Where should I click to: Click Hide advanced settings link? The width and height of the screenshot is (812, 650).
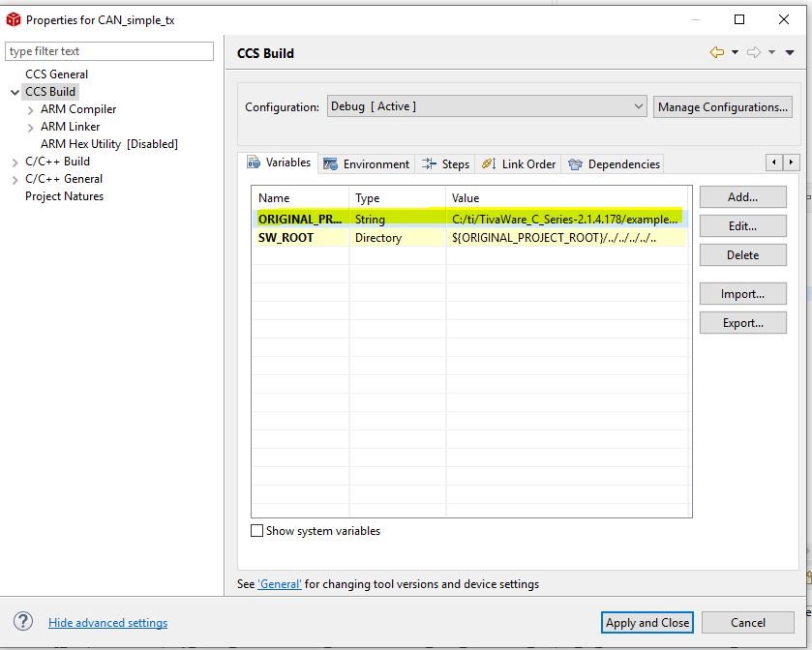point(107,622)
